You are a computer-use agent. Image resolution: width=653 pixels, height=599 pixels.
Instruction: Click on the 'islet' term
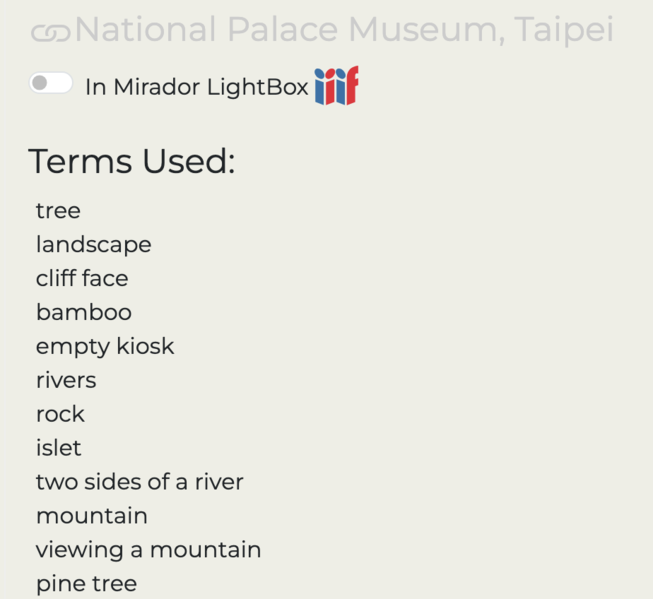point(58,448)
